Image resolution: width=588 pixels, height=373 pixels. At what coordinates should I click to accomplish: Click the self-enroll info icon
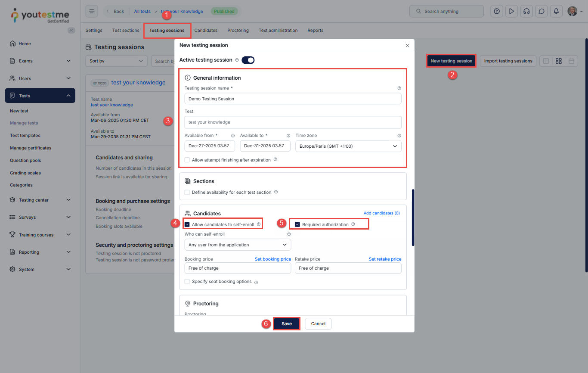[259, 224]
